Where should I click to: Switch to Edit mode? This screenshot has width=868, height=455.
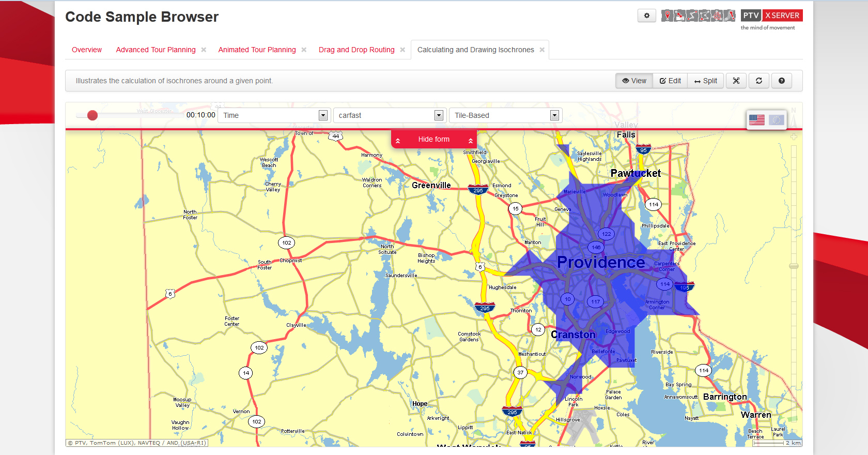pos(670,81)
